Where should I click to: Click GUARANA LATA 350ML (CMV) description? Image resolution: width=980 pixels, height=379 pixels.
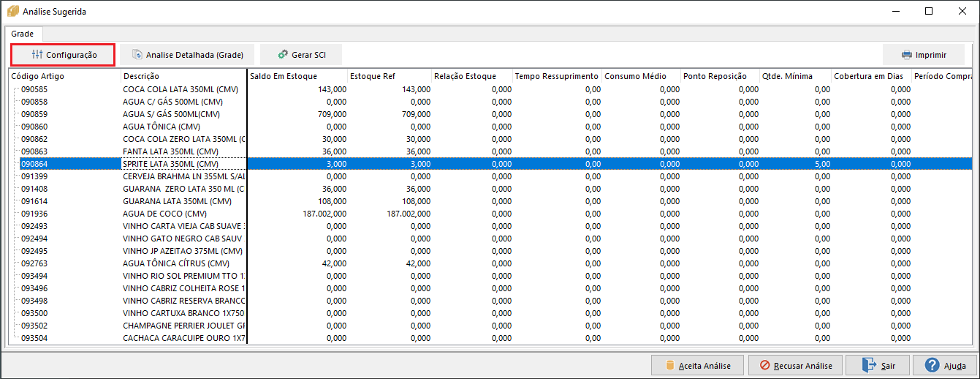[x=178, y=201]
